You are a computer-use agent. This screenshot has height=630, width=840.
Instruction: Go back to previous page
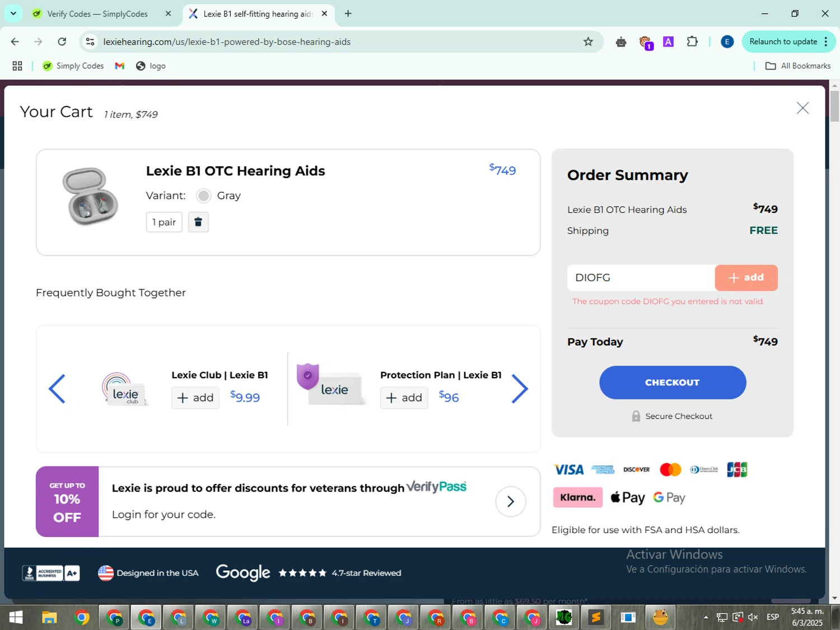tap(15, 42)
